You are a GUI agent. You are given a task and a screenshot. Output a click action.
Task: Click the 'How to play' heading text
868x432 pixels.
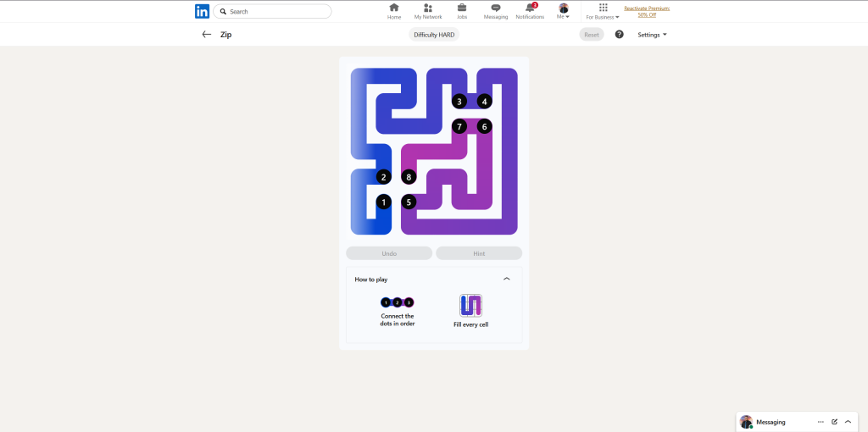pyautogui.click(x=371, y=280)
